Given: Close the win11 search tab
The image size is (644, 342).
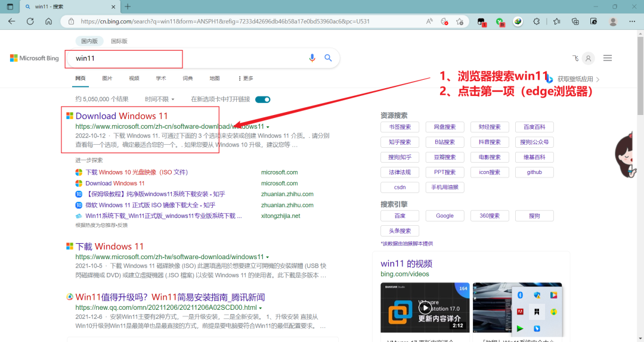Looking at the screenshot, I should coord(113,7).
